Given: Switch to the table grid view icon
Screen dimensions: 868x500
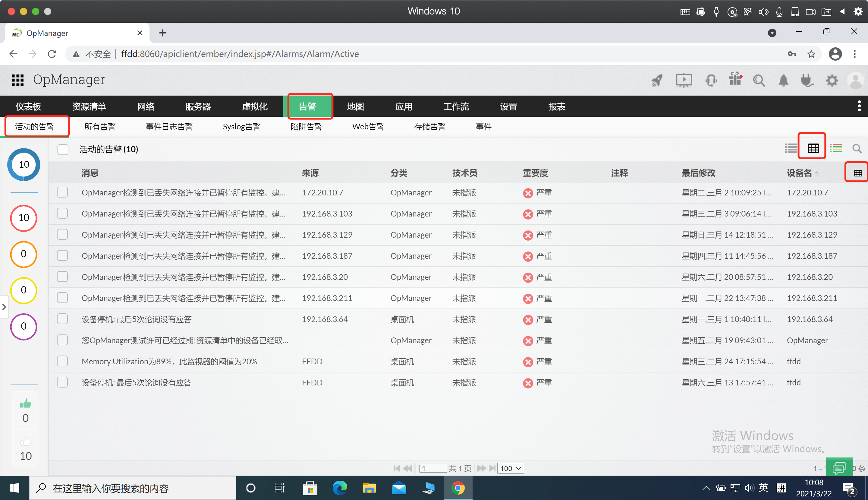Looking at the screenshot, I should 813,148.
